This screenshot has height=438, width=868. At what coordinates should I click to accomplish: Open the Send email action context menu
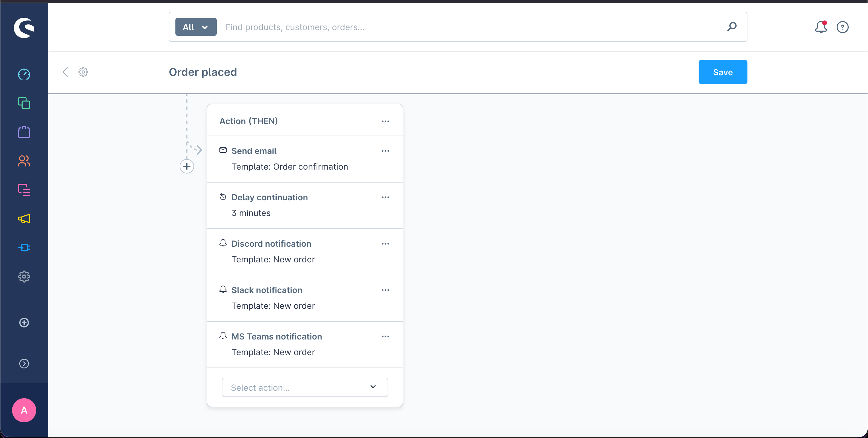pos(385,151)
